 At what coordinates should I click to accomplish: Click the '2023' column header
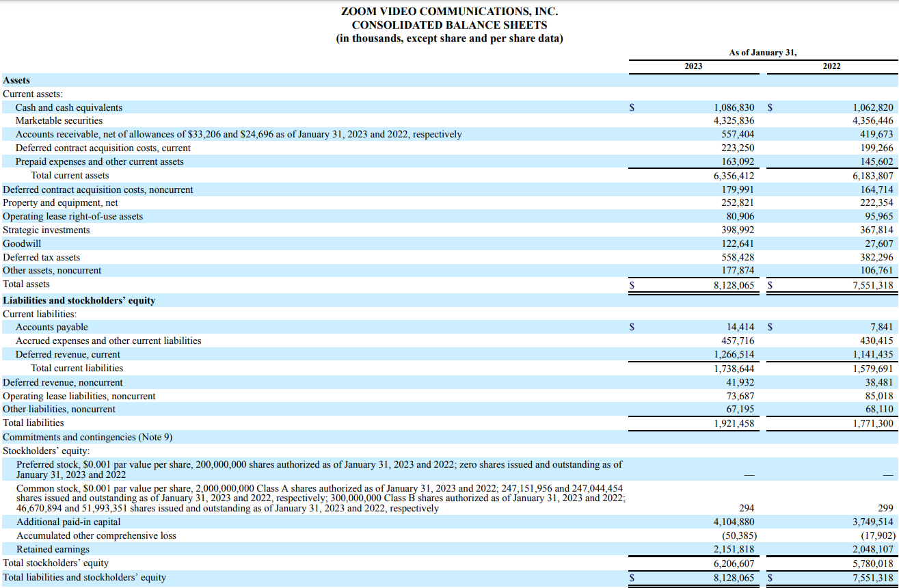pos(693,66)
